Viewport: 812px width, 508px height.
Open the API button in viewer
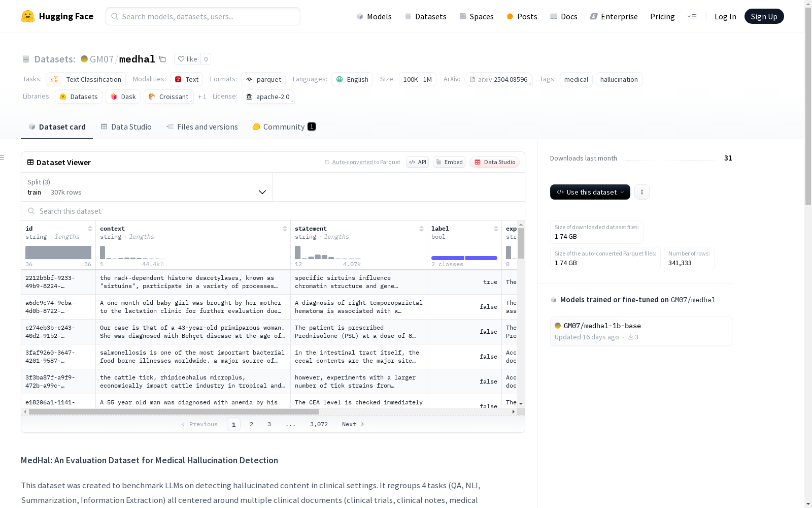[418, 162]
